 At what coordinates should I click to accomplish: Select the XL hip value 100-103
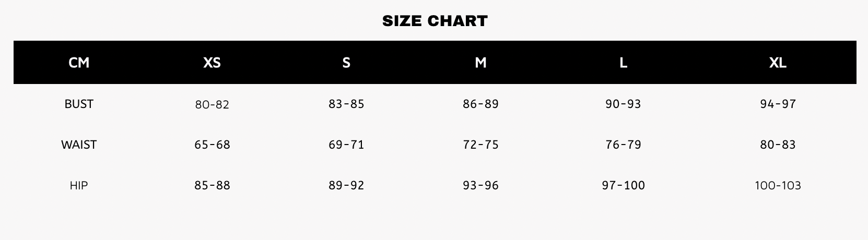coord(778,185)
